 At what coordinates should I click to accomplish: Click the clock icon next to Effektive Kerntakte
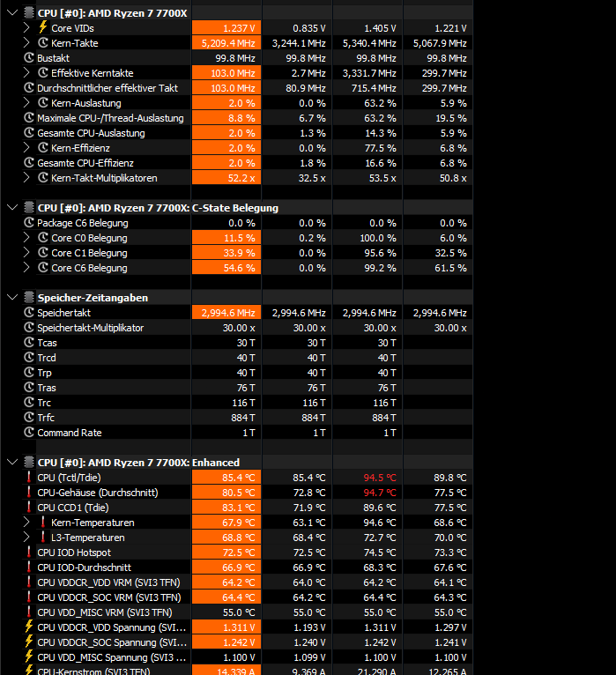[43, 73]
